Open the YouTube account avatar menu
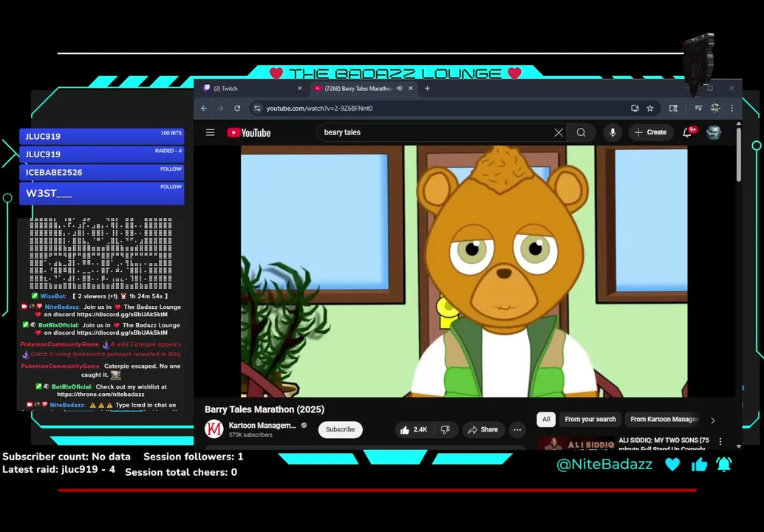Screen dimensions: 764x532 (x=714, y=132)
